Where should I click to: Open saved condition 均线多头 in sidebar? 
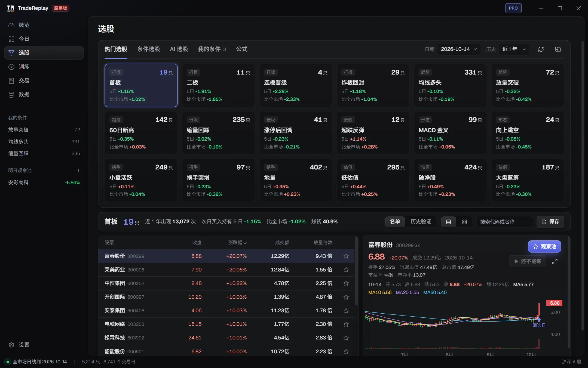(44, 142)
